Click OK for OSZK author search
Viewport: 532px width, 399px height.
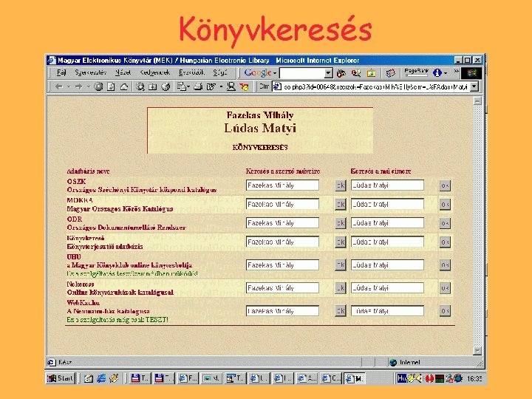341,185
